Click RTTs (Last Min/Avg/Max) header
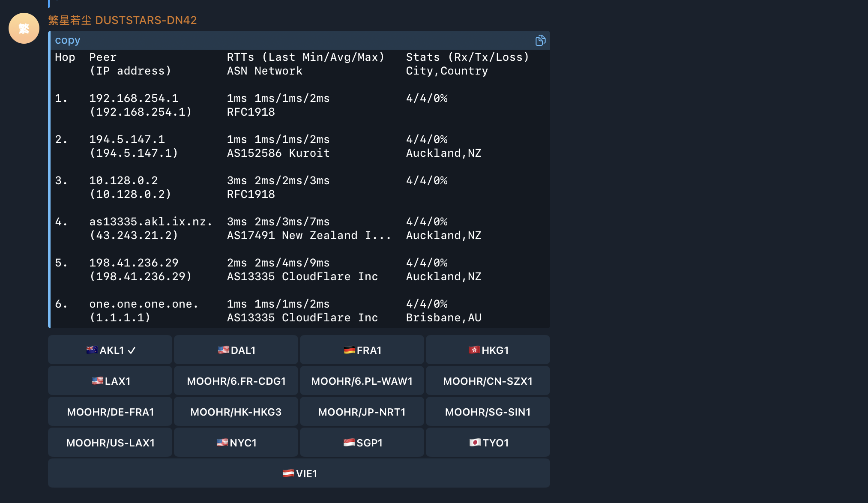Image resolution: width=868 pixels, height=503 pixels. point(306,57)
